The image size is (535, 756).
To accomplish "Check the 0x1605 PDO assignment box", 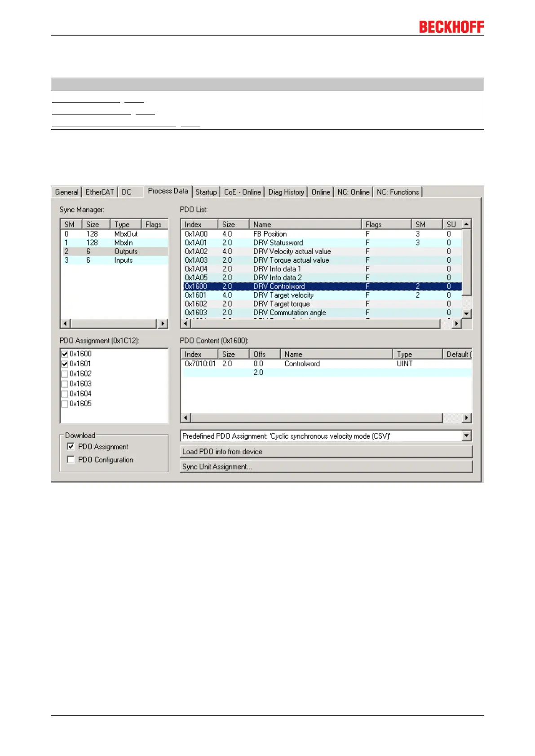I will (65, 404).
